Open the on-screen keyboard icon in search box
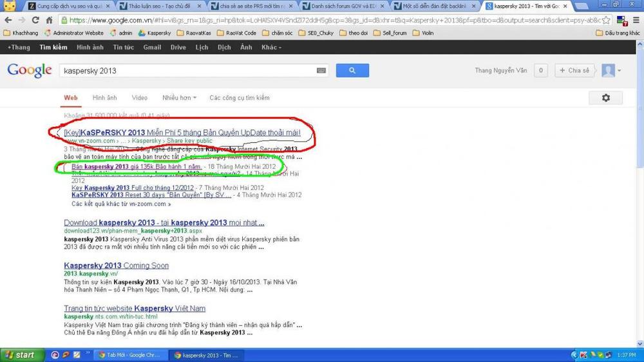 click(321, 71)
